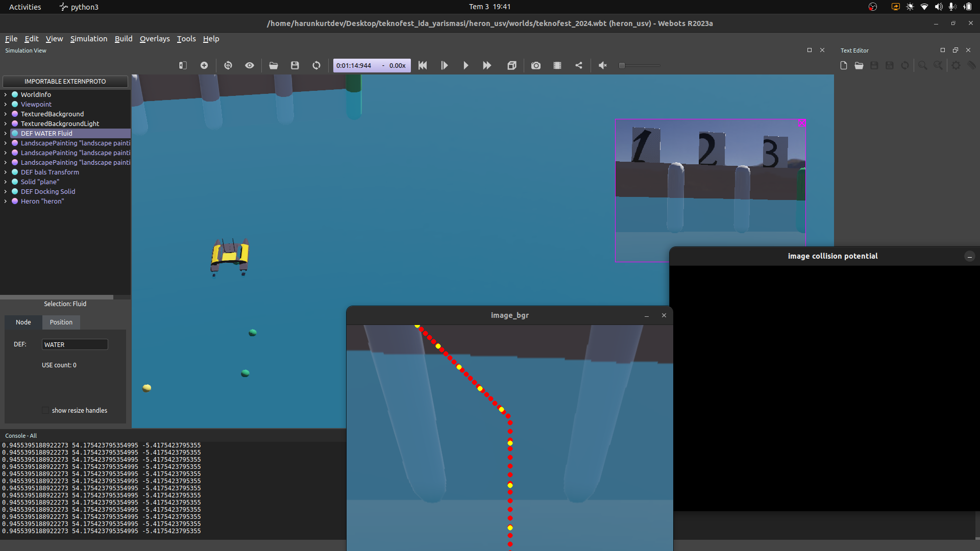Open the File menu

pos(11,39)
